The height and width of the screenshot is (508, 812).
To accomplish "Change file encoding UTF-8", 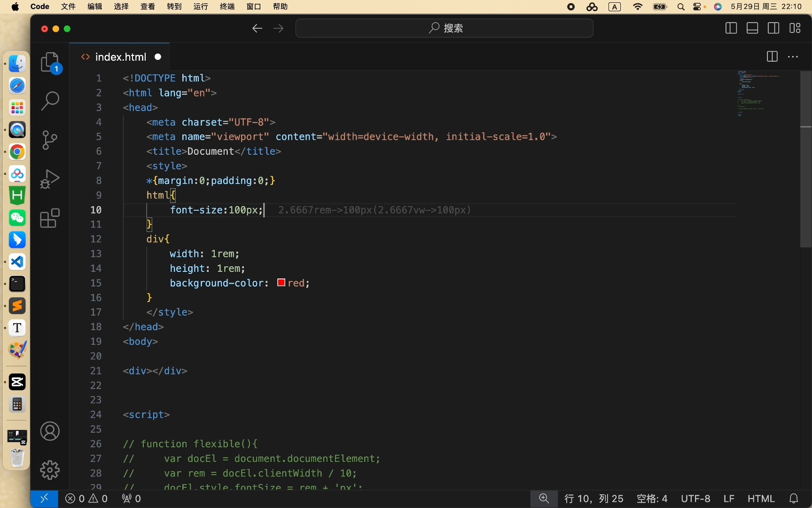I will [x=695, y=499].
